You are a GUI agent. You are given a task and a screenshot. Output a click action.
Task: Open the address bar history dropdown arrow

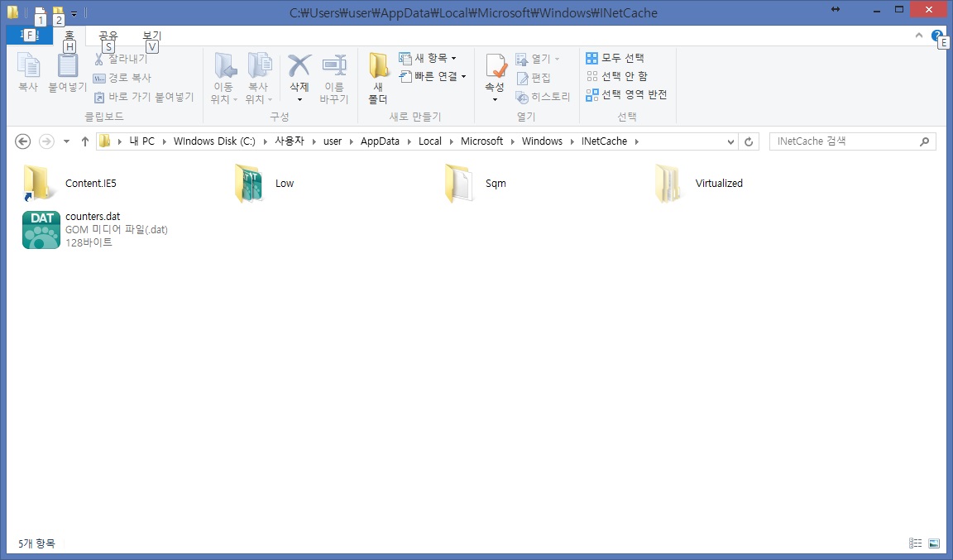(730, 141)
